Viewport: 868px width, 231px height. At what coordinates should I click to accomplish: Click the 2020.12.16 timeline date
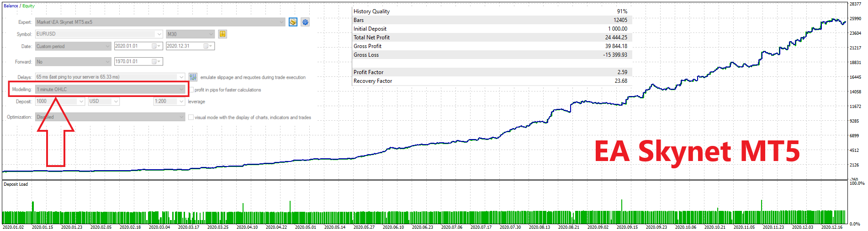click(x=832, y=227)
